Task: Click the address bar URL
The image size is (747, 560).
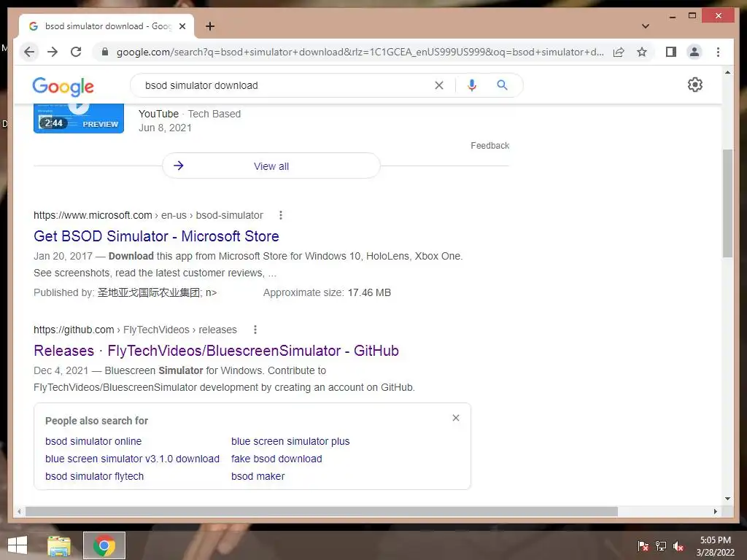Action: pyautogui.click(x=360, y=52)
